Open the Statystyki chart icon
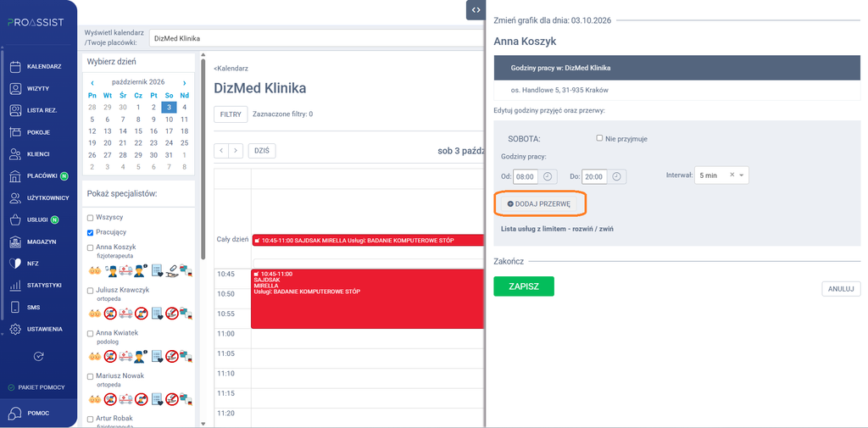 15,286
